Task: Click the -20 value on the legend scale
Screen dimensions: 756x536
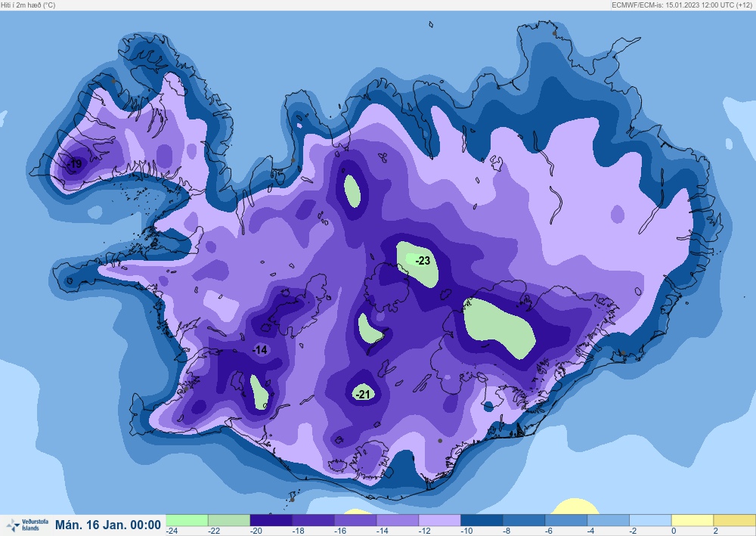Action: click(x=256, y=531)
